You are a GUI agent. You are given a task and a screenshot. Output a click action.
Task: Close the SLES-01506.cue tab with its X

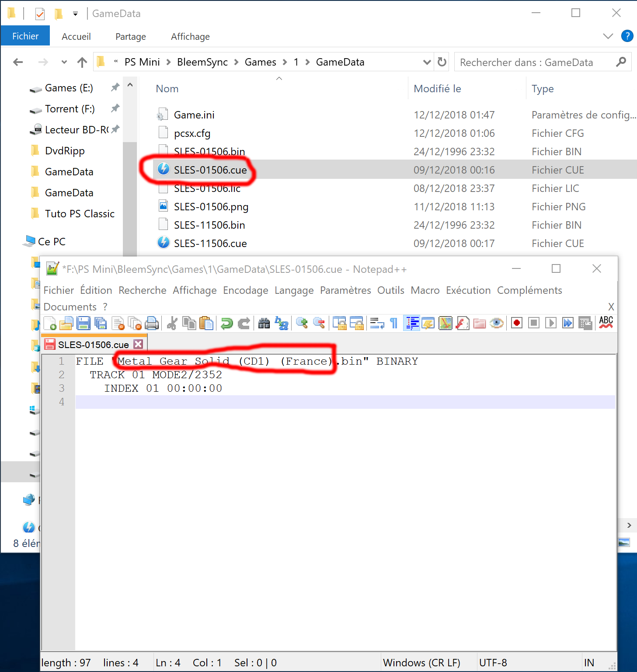pos(138,344)
